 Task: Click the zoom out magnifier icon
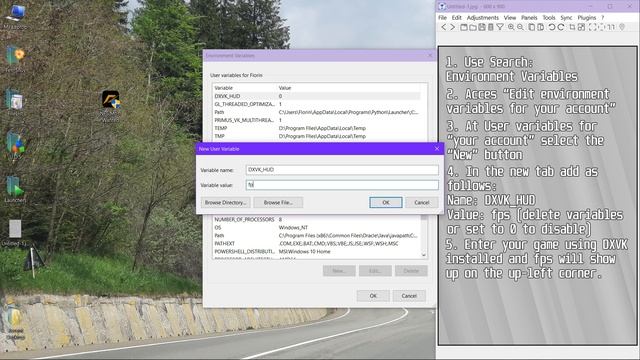pos(520,27)
